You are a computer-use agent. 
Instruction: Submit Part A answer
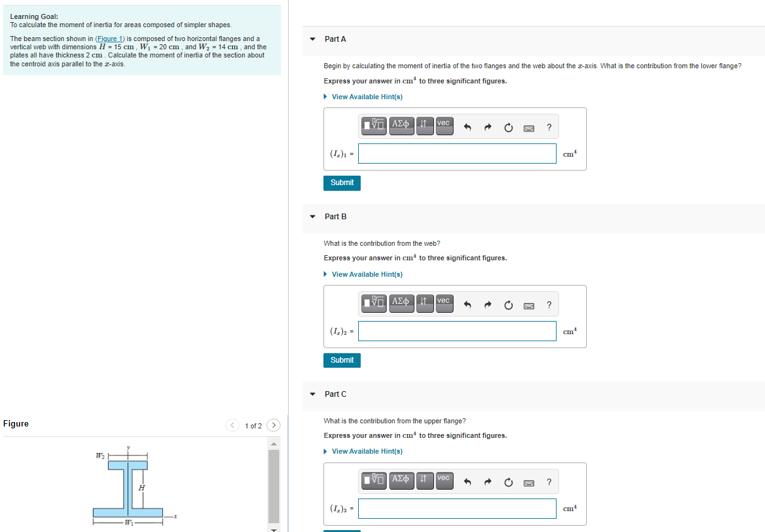tap(342, 183)
